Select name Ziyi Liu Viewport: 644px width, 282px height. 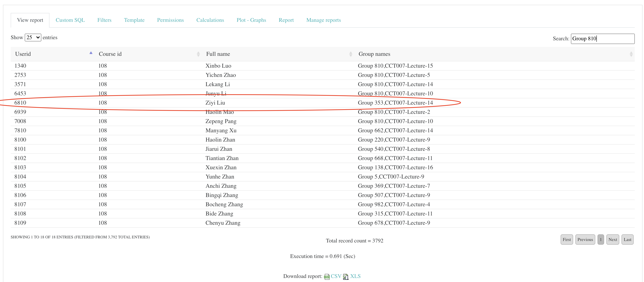point(215,103)
